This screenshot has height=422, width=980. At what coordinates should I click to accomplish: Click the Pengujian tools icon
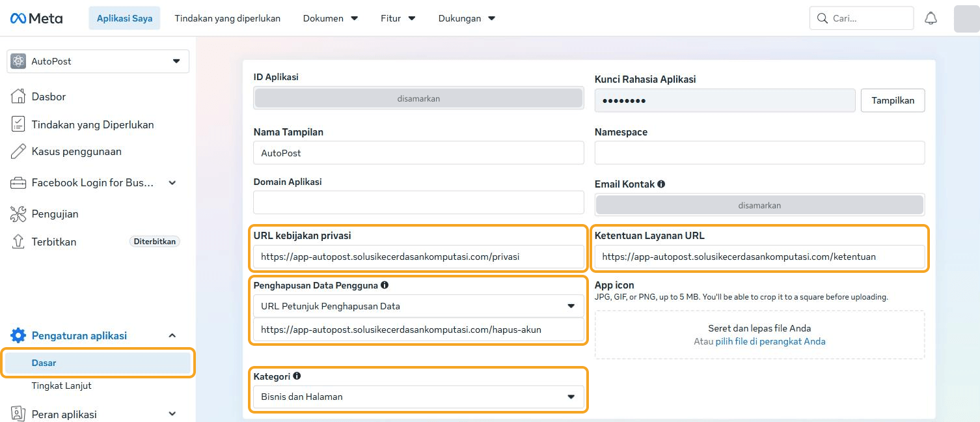point(18,214)
